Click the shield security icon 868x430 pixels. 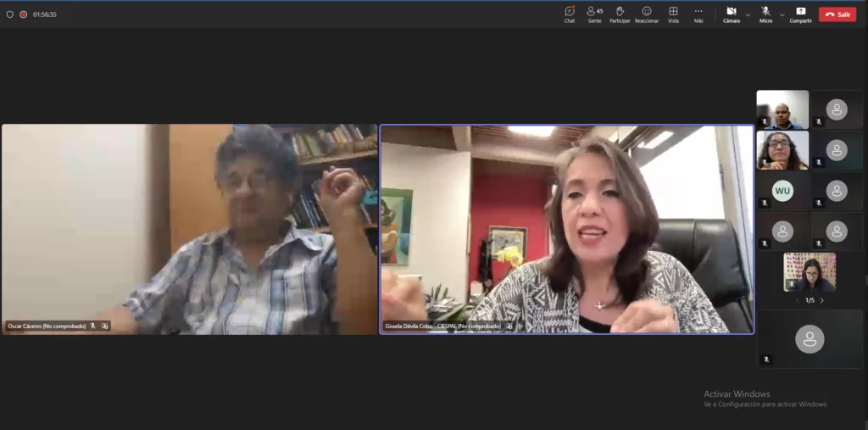click(x=10, y=14)
